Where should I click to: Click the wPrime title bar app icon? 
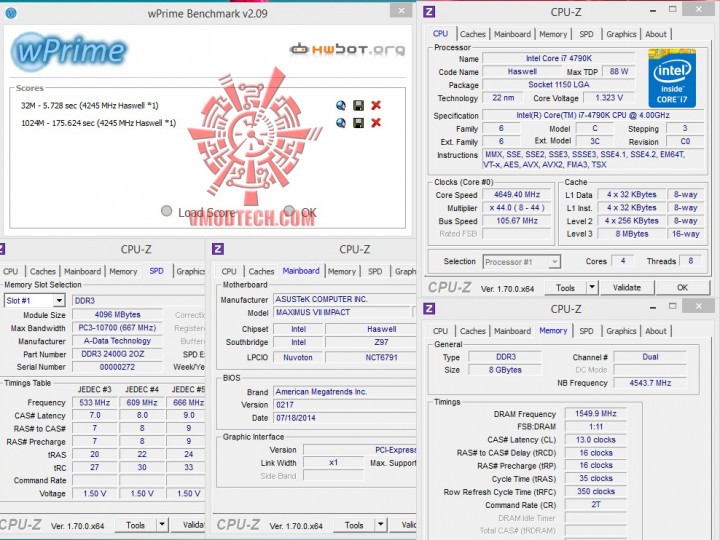(x=11, y=13)
